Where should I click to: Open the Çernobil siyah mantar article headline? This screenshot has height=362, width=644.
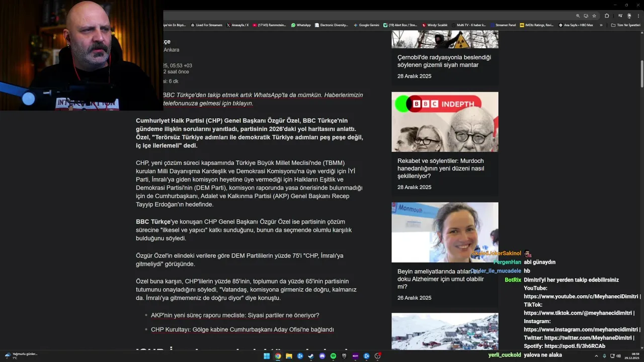point(444,61)
